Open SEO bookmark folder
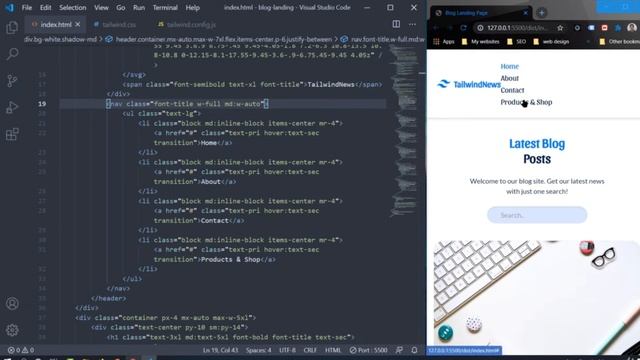This screenshot has width=640, height=360. point(516,41)
